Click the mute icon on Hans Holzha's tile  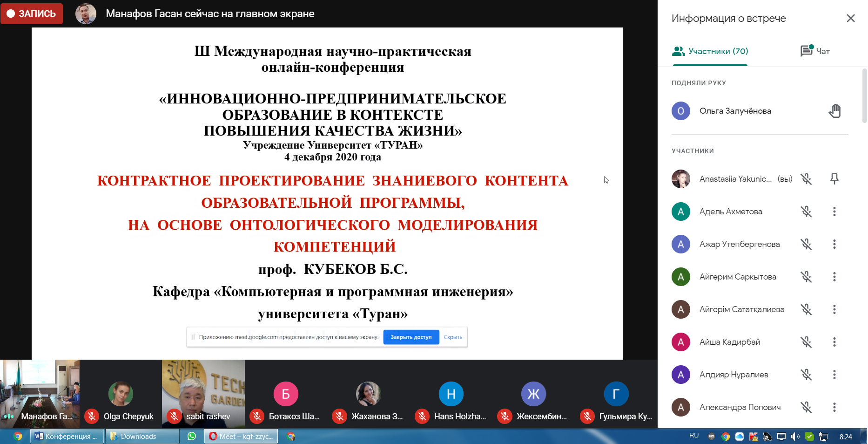pos(423,416)
